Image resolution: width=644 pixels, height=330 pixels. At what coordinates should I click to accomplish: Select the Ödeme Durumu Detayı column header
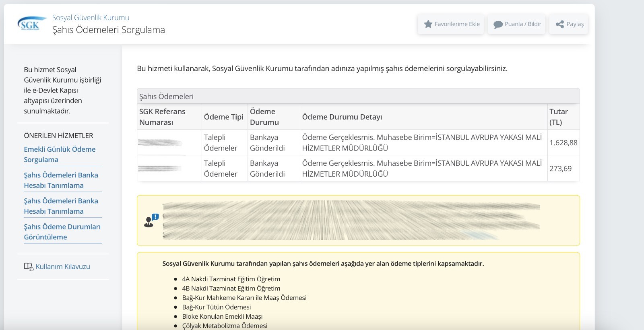click(x=342, y=117)
